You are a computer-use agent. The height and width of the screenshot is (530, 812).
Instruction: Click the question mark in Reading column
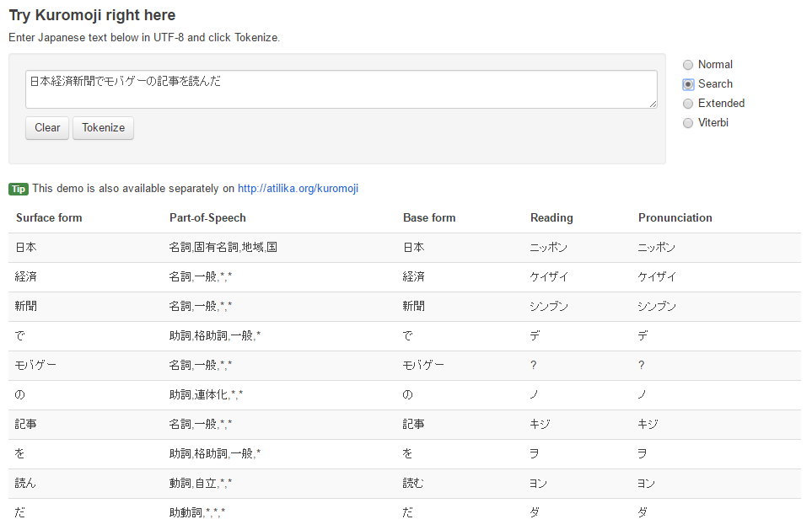click(534, 366)
